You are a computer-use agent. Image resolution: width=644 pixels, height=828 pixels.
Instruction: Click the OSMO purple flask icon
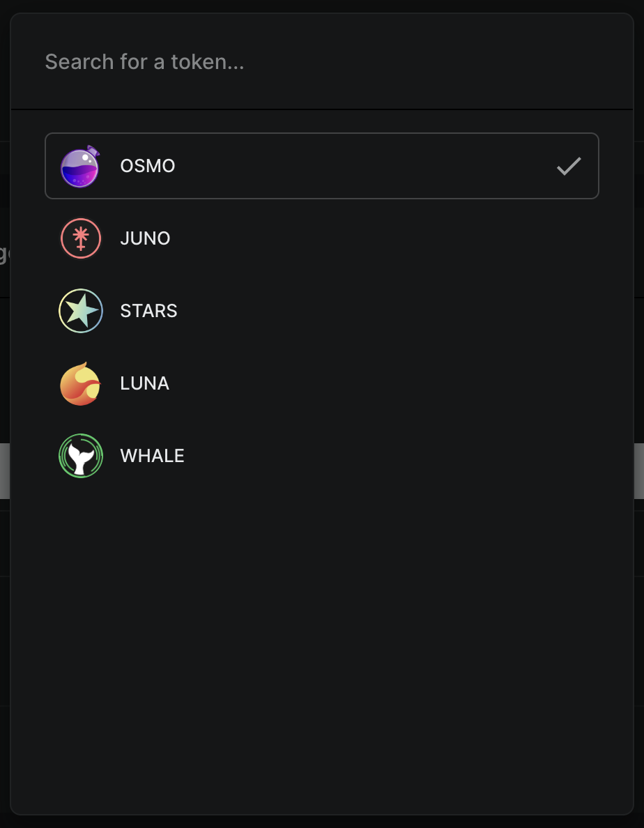click(80, 167)
